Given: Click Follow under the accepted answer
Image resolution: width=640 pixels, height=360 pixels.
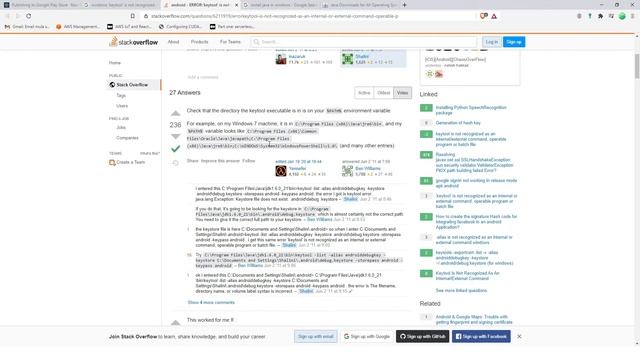Looking at the screenshot, I should click(x=249, y=161).
